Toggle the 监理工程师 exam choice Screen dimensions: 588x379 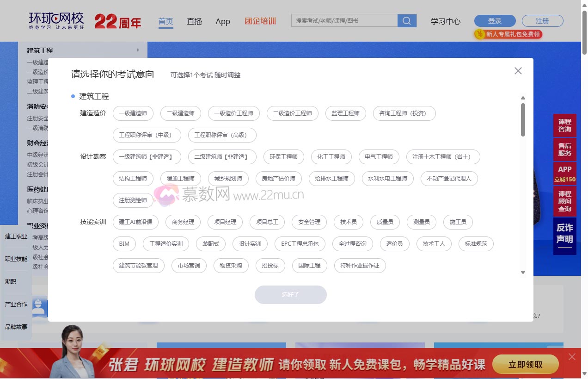345,113
